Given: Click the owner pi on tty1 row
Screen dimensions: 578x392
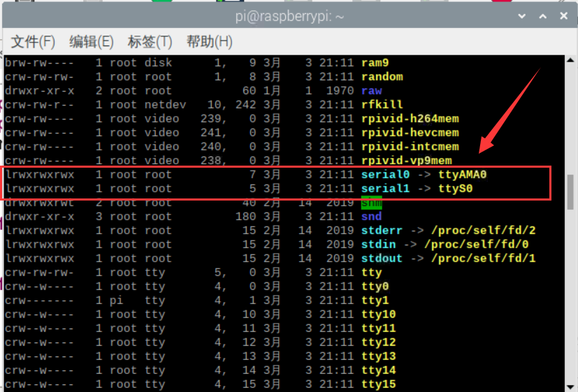Looking at the screenshot, I should pos(117,300).
